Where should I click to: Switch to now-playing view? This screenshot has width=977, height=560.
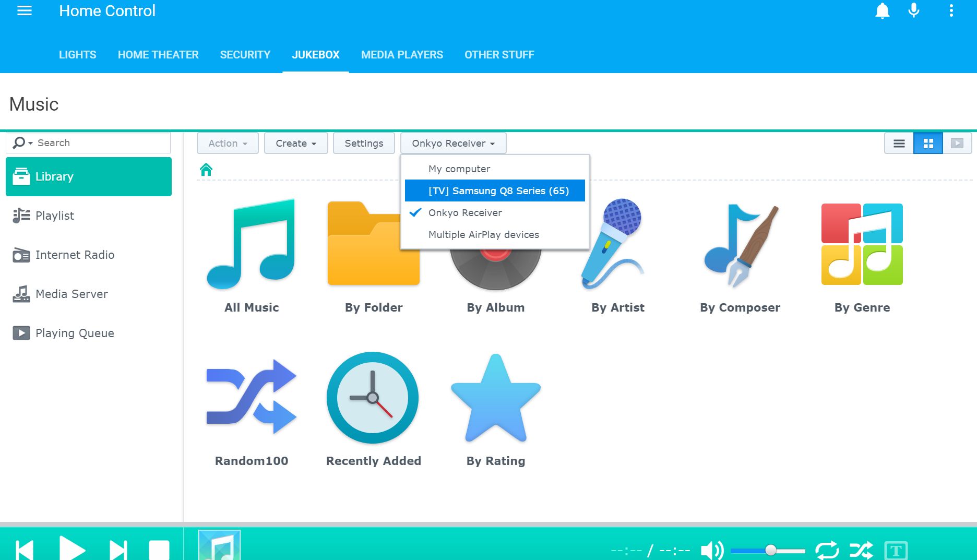[x=957, y=144]
